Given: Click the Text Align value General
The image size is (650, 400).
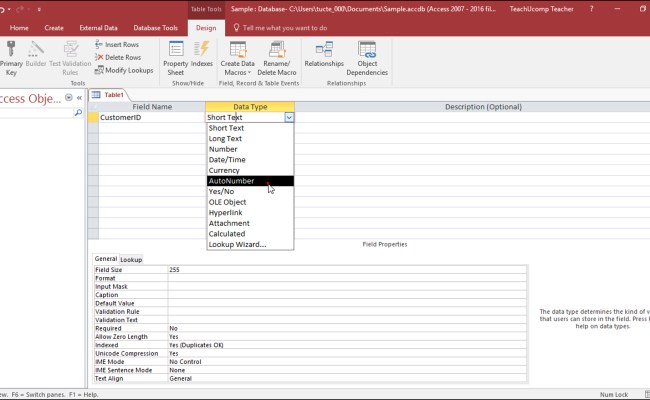Looking at the screenshot, I should point(347,378).
